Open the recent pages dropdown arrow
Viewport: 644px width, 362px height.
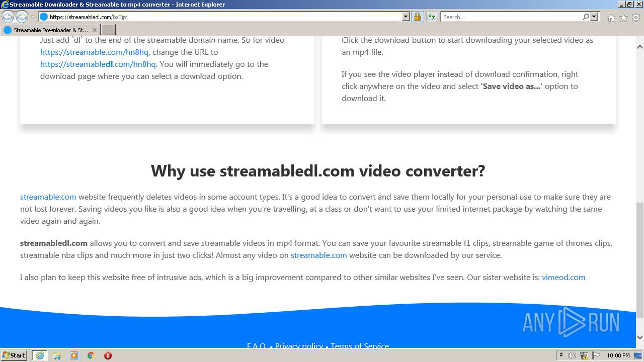[33, 17]
